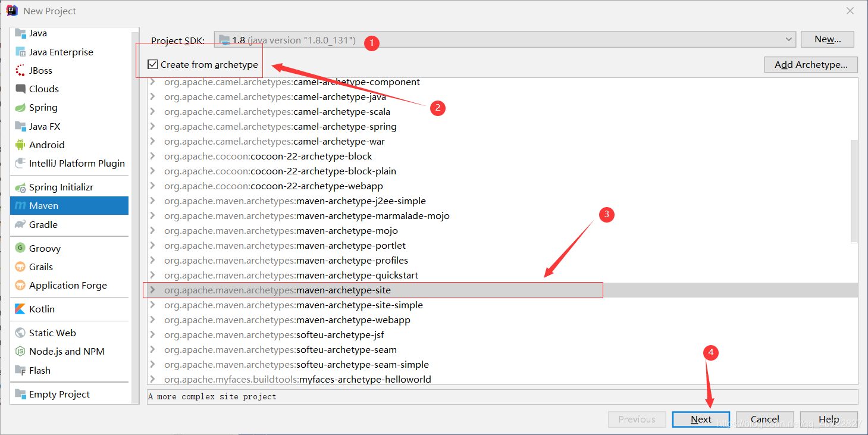Select softeu-archetype-seam row

tap(503, 349)
